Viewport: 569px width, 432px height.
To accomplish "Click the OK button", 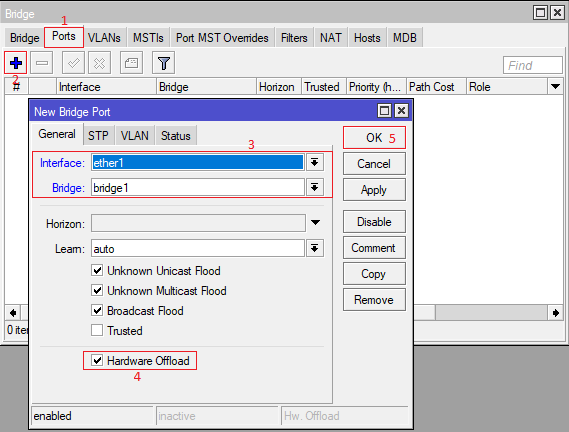I will 374,138.
